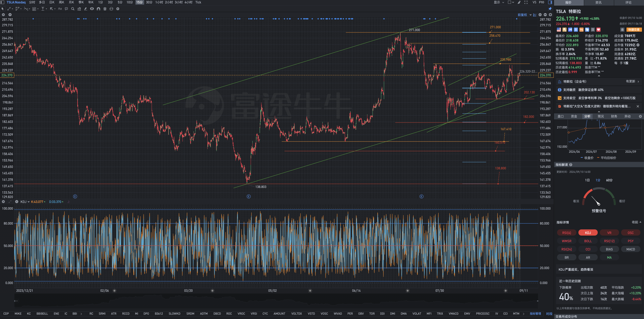Image resolution: width=644 pixels, height=319 pixels.
Task: Select the polyline path drawing tool
Action: pos(17,9)
